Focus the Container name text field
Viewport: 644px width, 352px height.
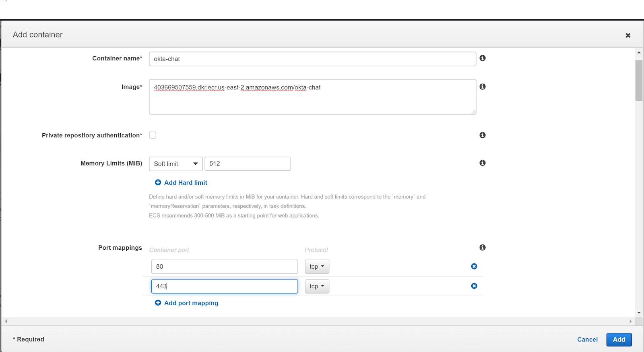(312, 59)
